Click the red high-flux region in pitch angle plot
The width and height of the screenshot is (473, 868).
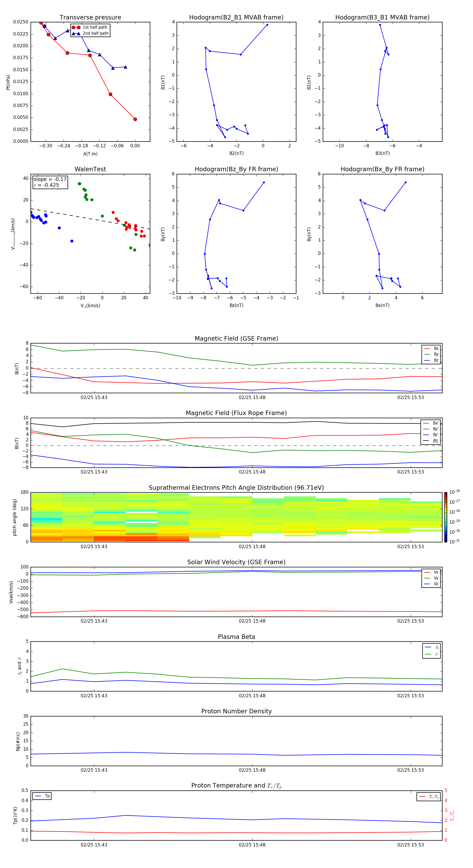pos(141,538)
